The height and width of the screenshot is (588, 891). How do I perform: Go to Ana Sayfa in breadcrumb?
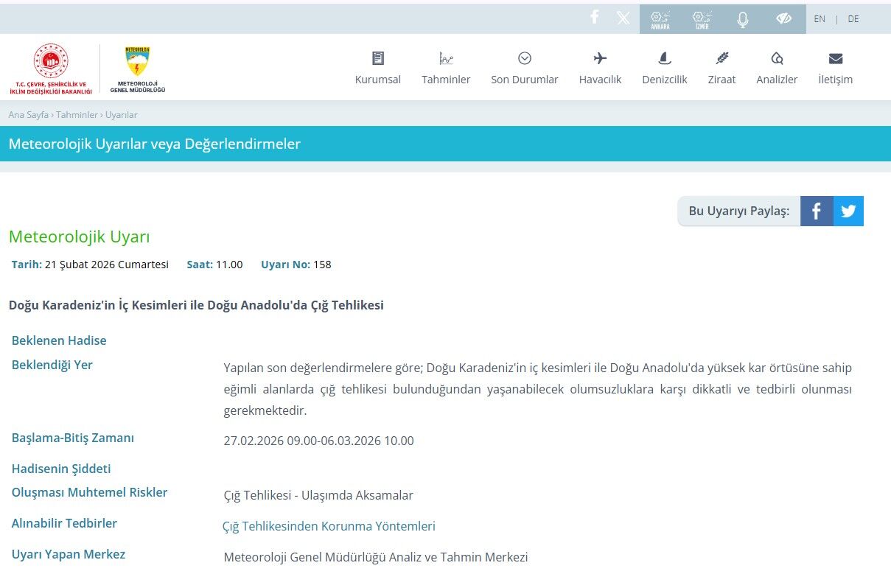(28, 115)
